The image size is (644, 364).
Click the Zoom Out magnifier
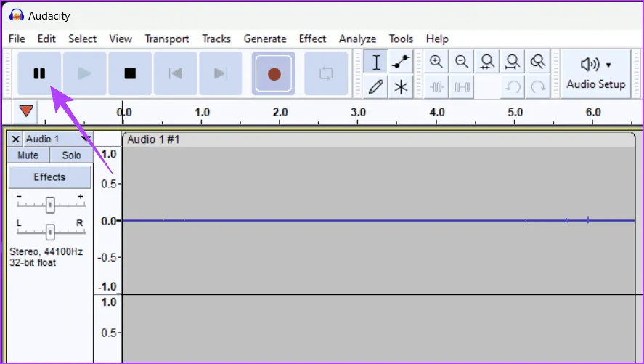461,62
